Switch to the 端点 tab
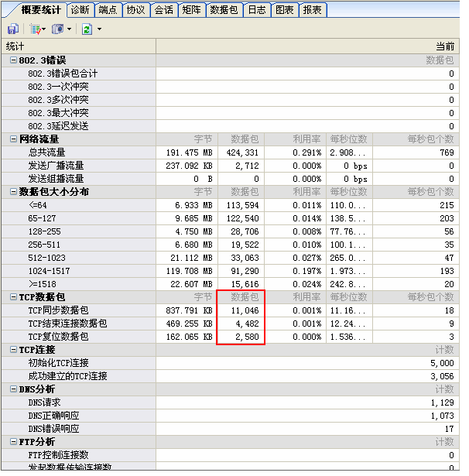Screen dimensions: 469x476 pos(108,10)
